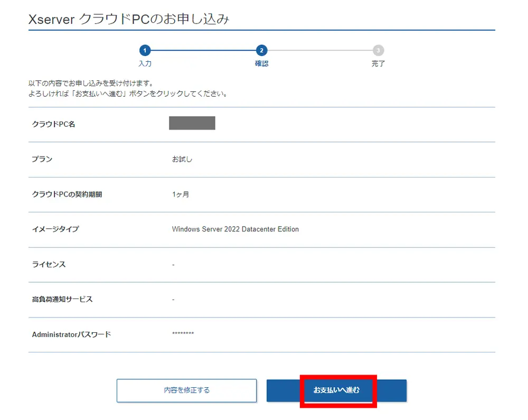
Task: Click the step 2 確認 circle indicator
Action: pos(261,51)
